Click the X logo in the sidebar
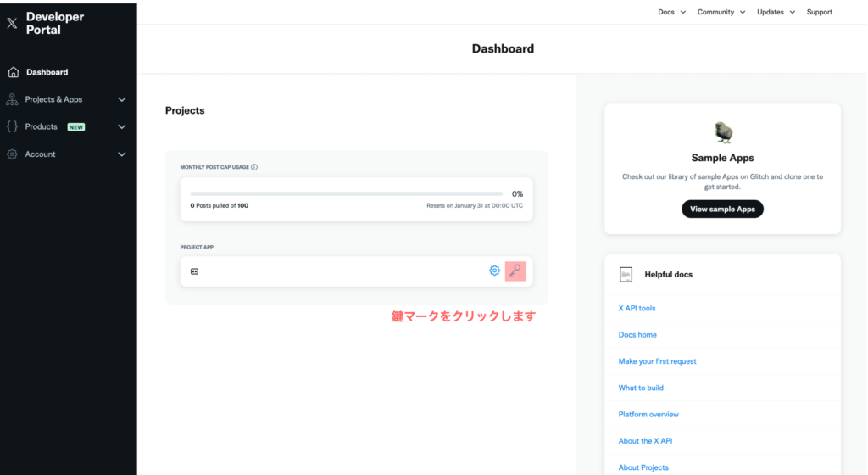This screenshot has width=868, height=475. click(12, 24)
